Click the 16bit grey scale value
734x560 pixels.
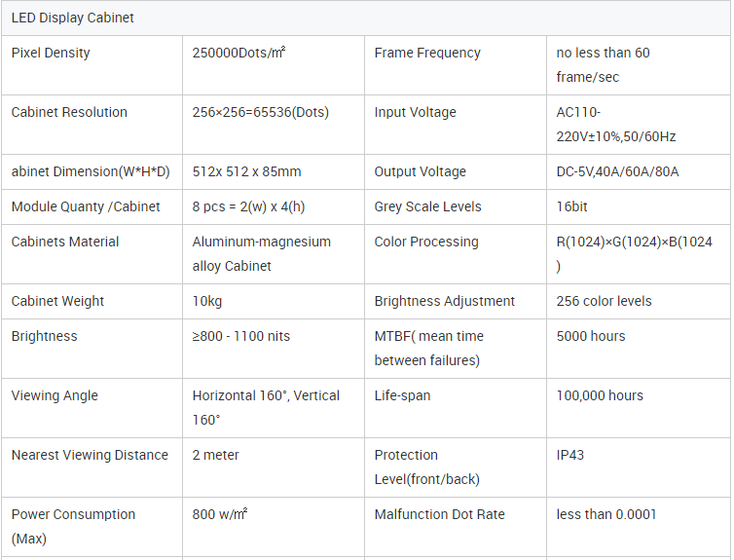(x=572, y=206)
